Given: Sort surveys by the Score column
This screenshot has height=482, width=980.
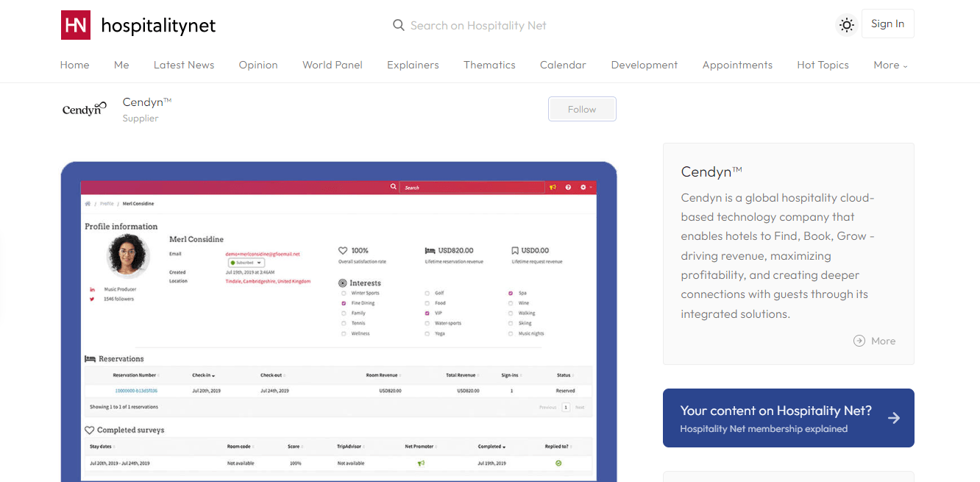Looking at the screenshot, I should [x=295, y=446].
